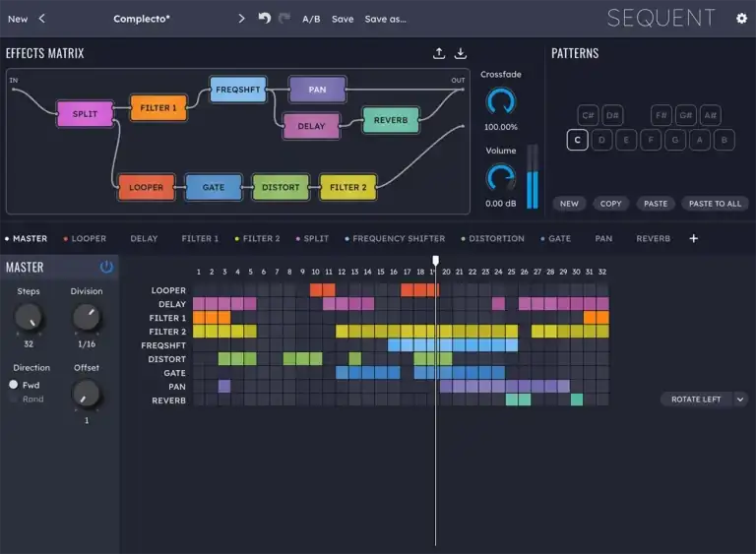Click the Volume knob

pyautogui.click(x=501, y=177)
